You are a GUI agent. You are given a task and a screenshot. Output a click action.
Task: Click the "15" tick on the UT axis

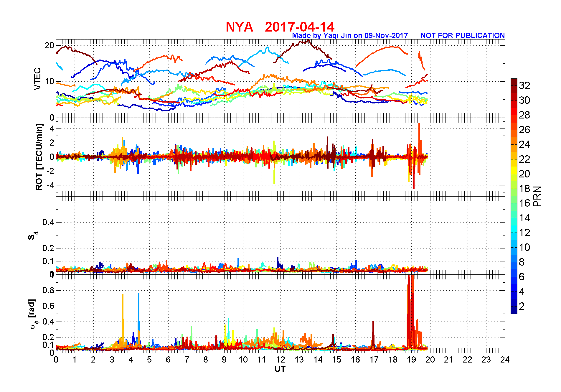pos(336,360)
